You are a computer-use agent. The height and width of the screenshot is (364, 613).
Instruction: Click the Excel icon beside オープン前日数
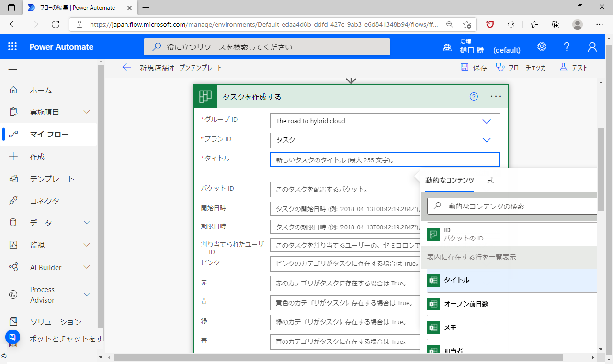(433, 304)
